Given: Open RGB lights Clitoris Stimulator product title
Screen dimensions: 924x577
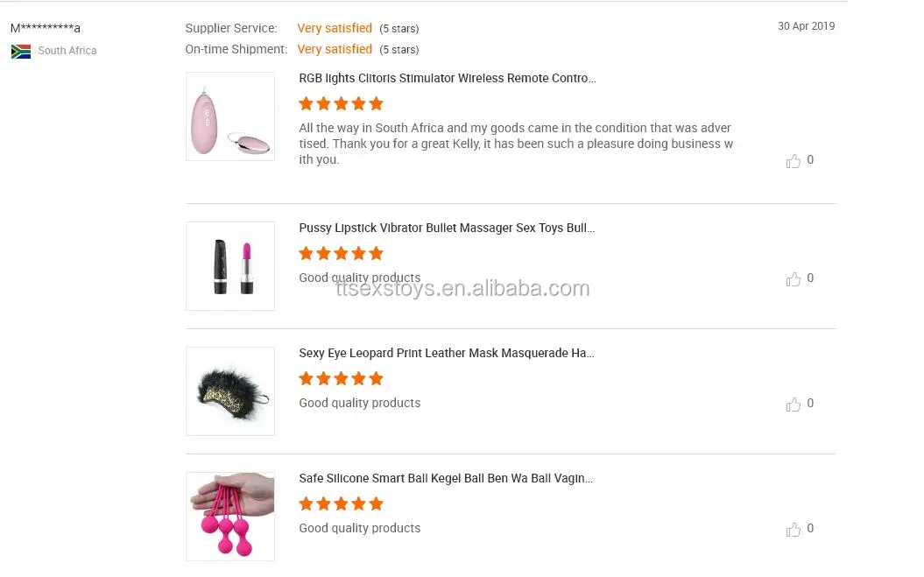Looking at the screenshot, I should [448, 78].
